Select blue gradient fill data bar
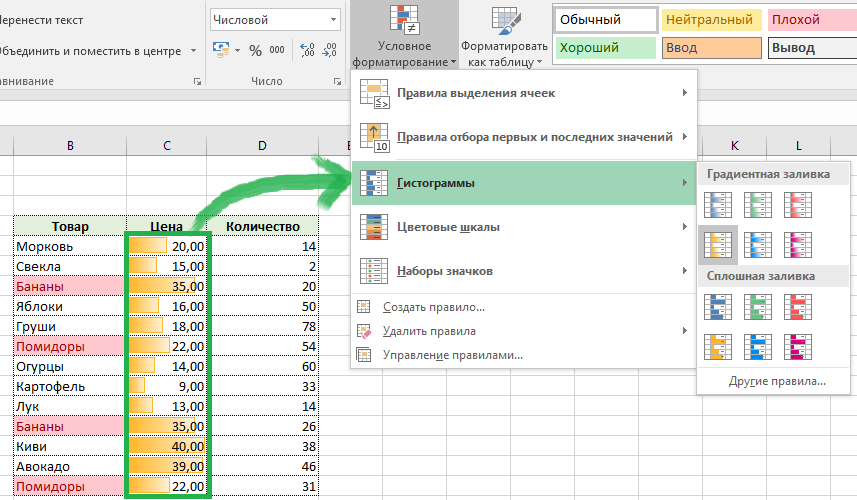This screenshot has width=857, height=500. 718,205
